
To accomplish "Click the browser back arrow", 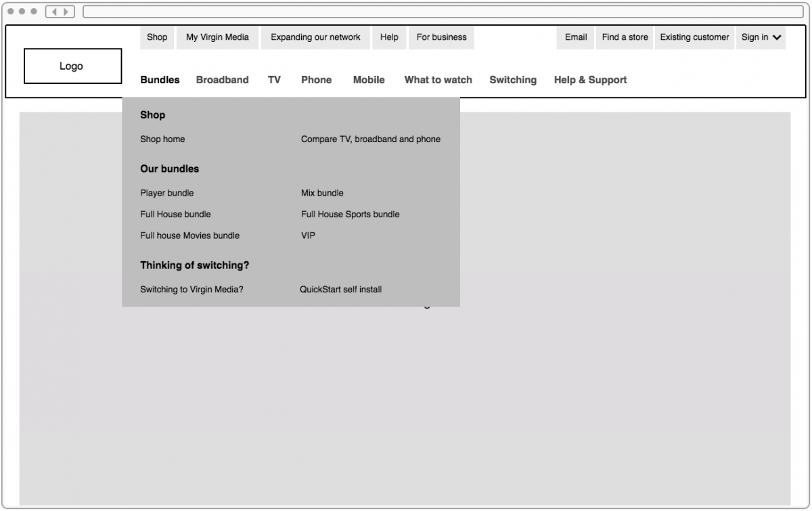I will 53,11.
